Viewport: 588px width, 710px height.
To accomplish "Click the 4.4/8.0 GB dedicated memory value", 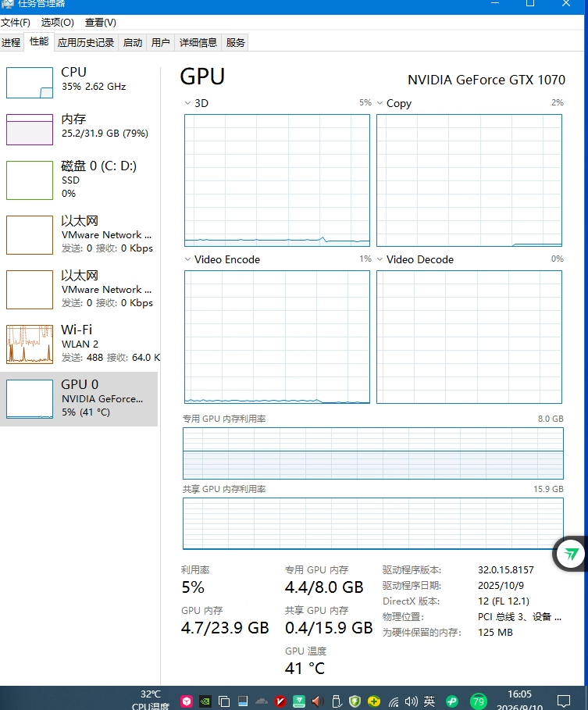I will coord(324,587).
